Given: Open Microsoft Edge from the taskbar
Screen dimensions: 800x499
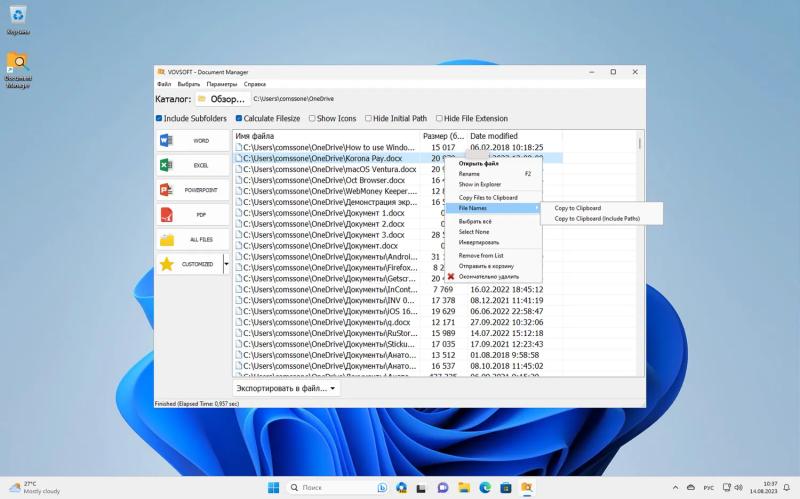Looking at the screenshot, I should 485,487.
